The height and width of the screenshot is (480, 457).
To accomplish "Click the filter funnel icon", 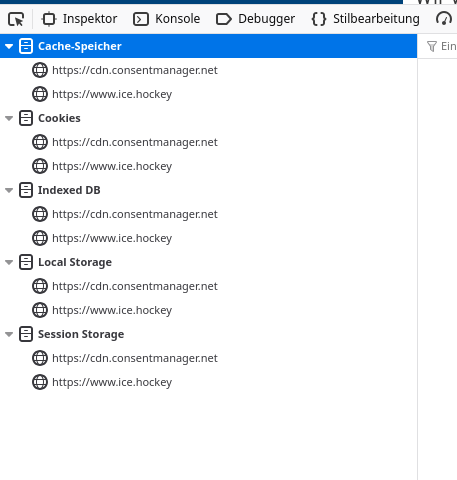I will click(432, 46).
